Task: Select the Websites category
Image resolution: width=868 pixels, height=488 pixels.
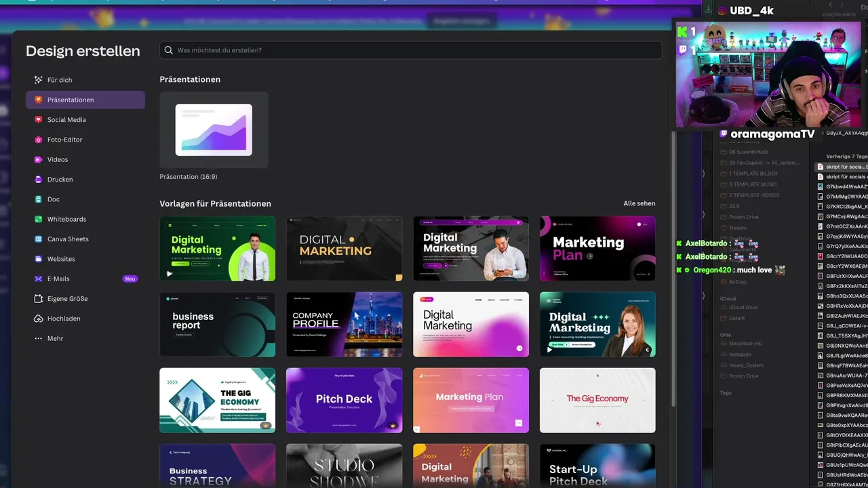Action: point(85,259)
